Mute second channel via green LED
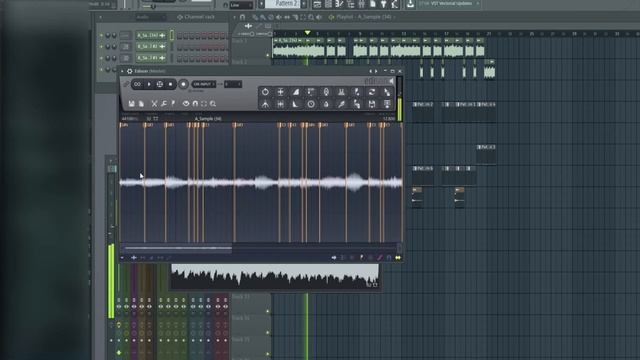Image resolution: width=640 pixels, height=360 pixels. pos(102,47)
